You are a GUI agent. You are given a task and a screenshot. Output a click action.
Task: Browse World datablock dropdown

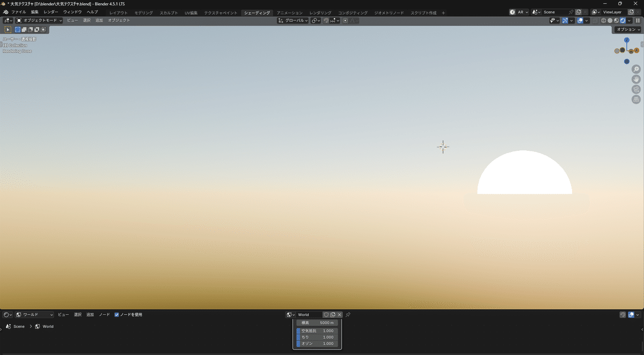tap(290, 315)
